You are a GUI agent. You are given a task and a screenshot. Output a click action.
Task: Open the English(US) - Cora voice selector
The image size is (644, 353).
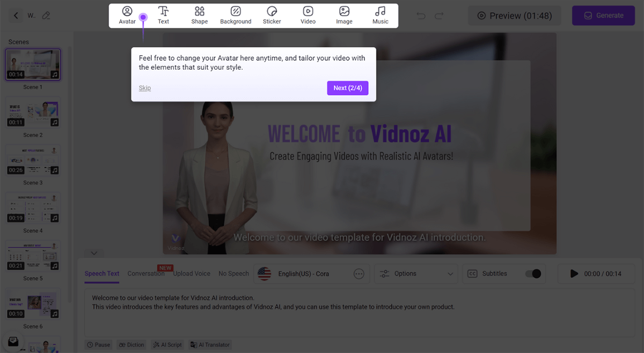click(303, 274)
